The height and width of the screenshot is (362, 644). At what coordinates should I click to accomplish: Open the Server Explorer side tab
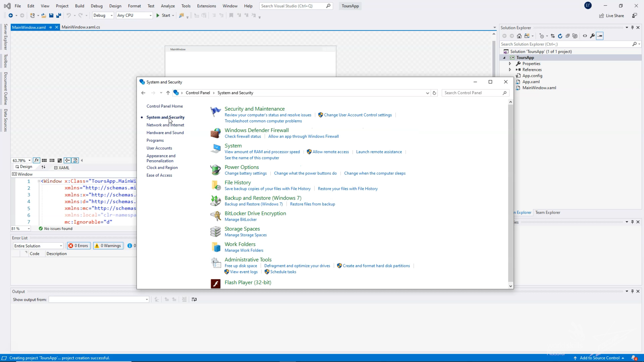click(5, 37)
